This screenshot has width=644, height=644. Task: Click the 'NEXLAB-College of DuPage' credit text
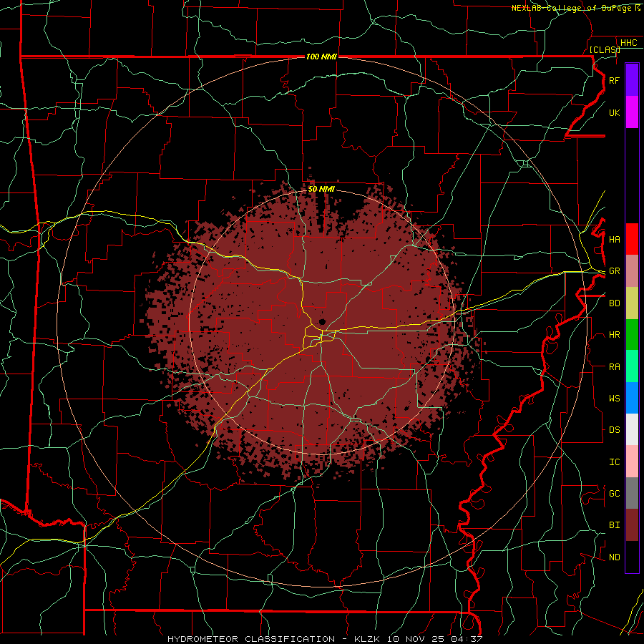click(x=572, y=8)
